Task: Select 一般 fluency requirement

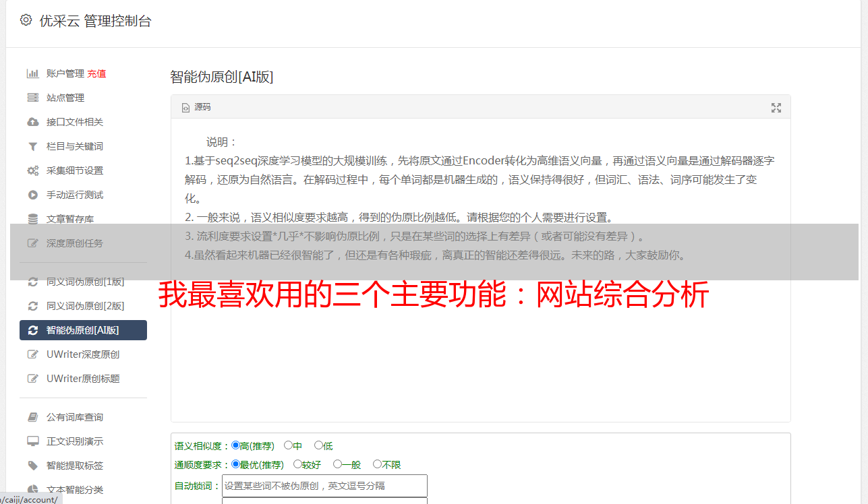Action: pos(337,464)
